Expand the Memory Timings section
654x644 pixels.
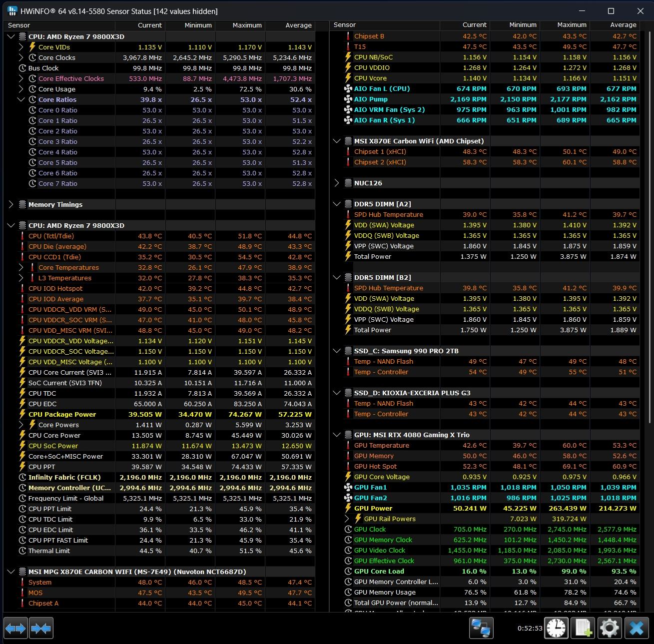coord(11,204)
